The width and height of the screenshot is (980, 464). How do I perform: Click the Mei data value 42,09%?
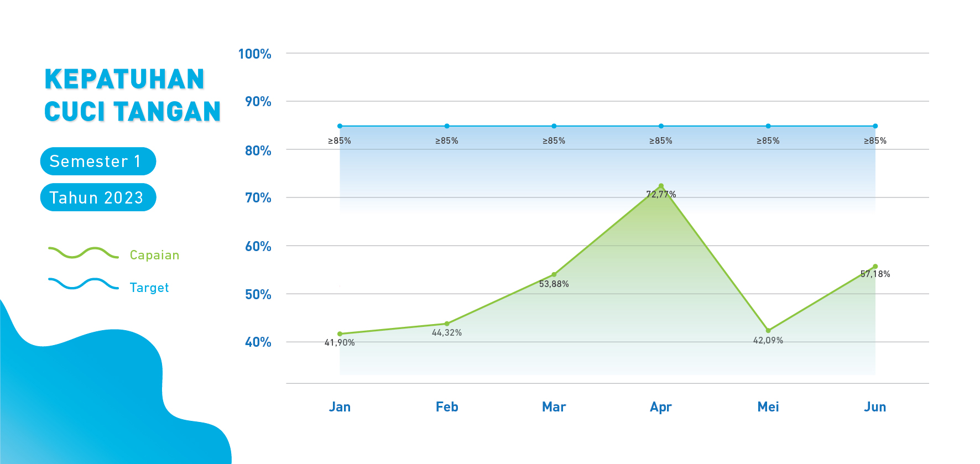[x=768, y=341]
